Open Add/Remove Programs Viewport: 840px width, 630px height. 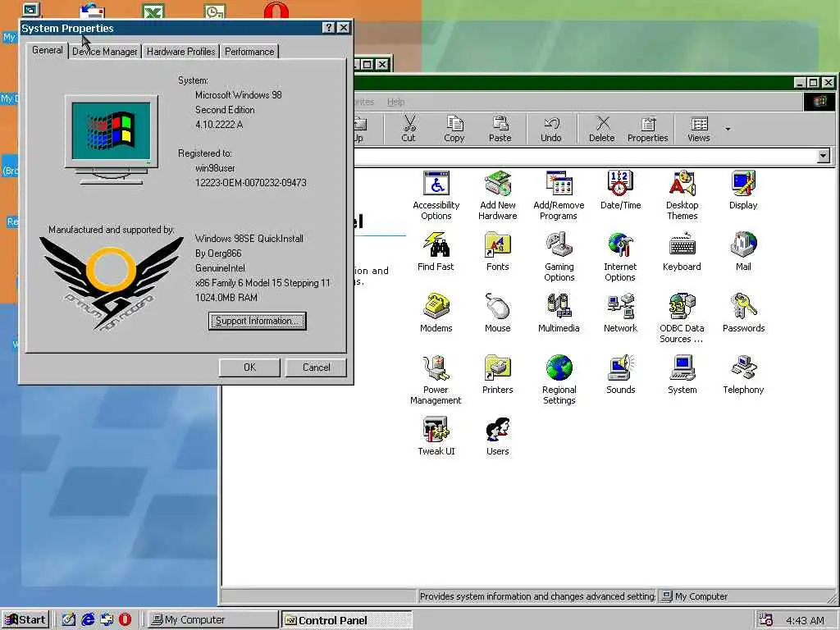(559, 196)
